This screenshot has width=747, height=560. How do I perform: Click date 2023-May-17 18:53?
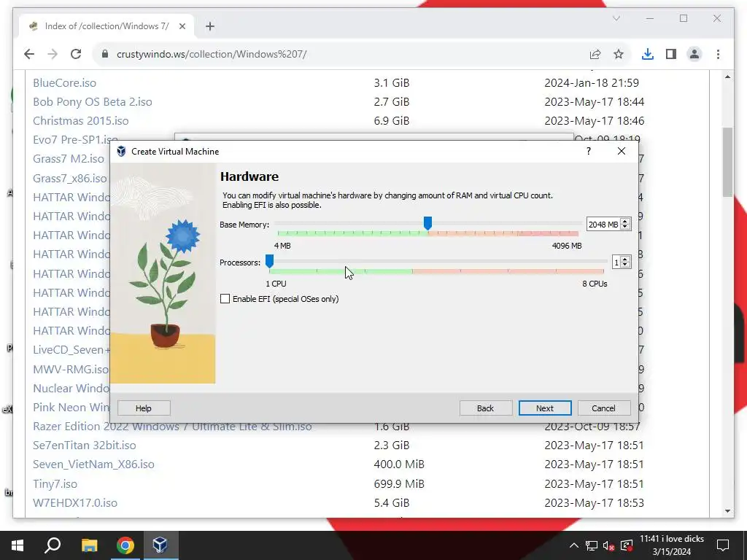pyautogui.click(x=594, y=503)
